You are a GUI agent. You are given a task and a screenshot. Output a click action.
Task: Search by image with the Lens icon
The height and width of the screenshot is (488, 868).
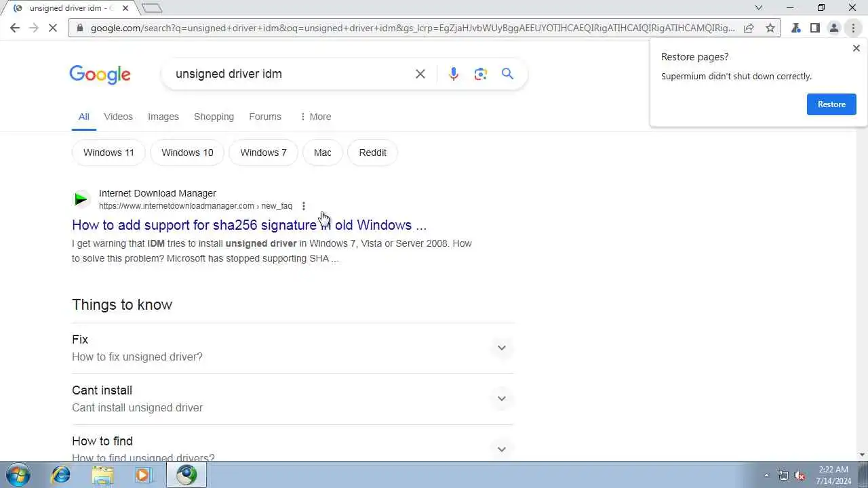(481, 74)
